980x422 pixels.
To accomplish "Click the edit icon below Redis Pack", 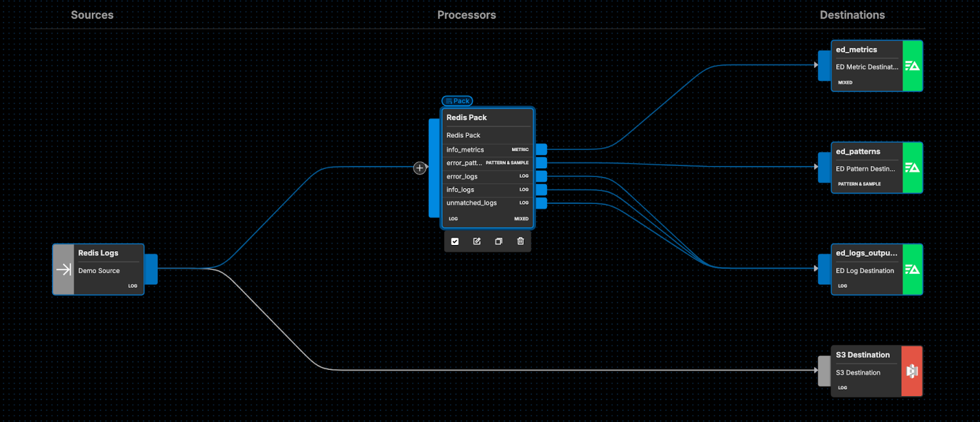I will [477, 241].
